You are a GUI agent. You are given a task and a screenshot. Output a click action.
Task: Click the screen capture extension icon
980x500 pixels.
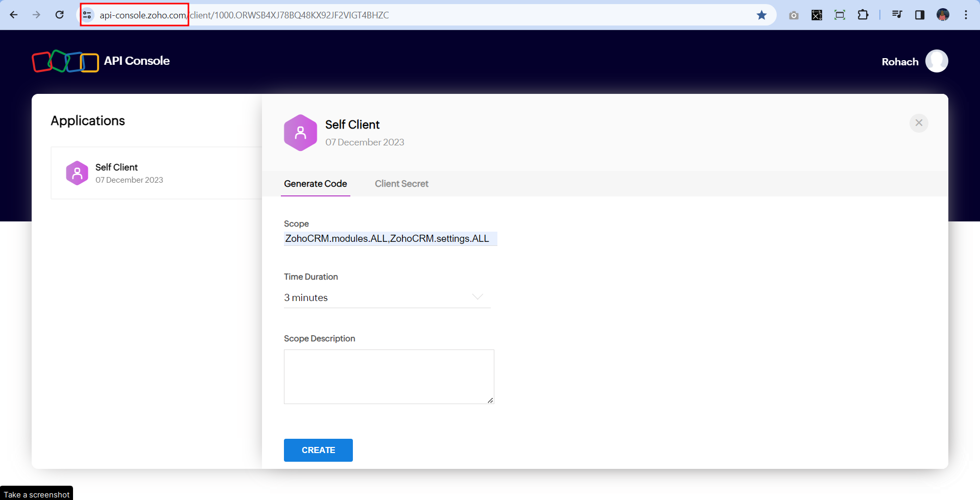[x=840, y=15]
